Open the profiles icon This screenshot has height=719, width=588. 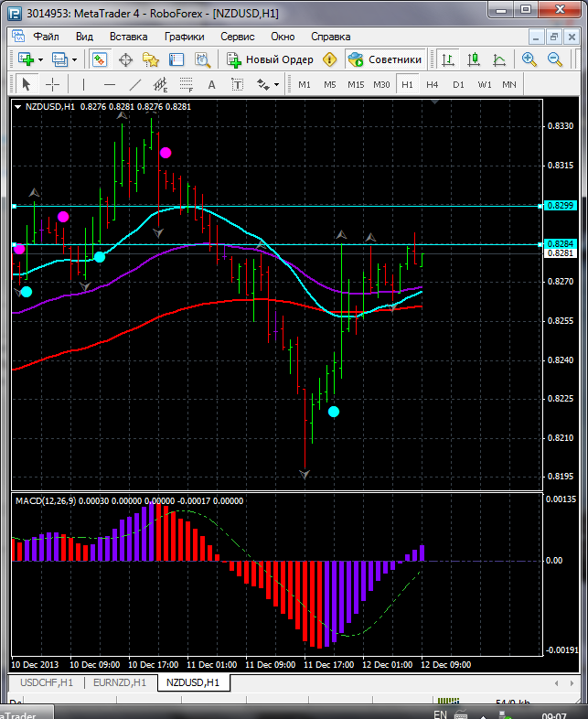[x=60, y=59]
